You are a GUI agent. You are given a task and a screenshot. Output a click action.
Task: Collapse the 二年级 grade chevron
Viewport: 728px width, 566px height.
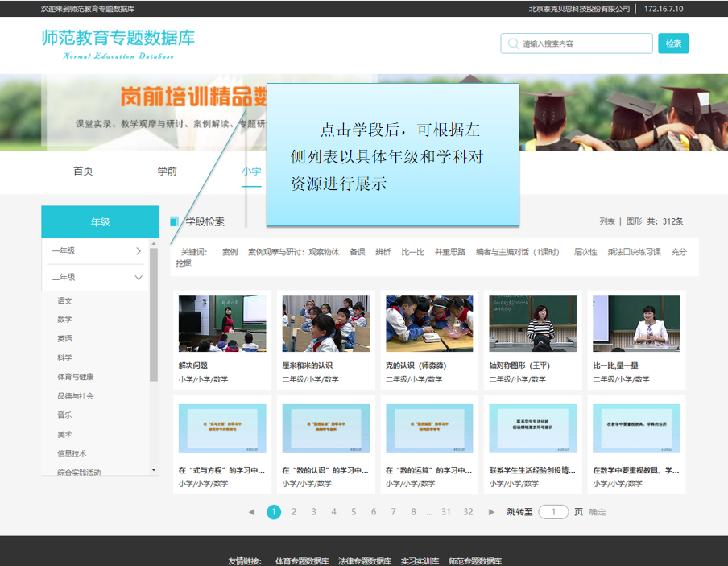coord(139,277)
